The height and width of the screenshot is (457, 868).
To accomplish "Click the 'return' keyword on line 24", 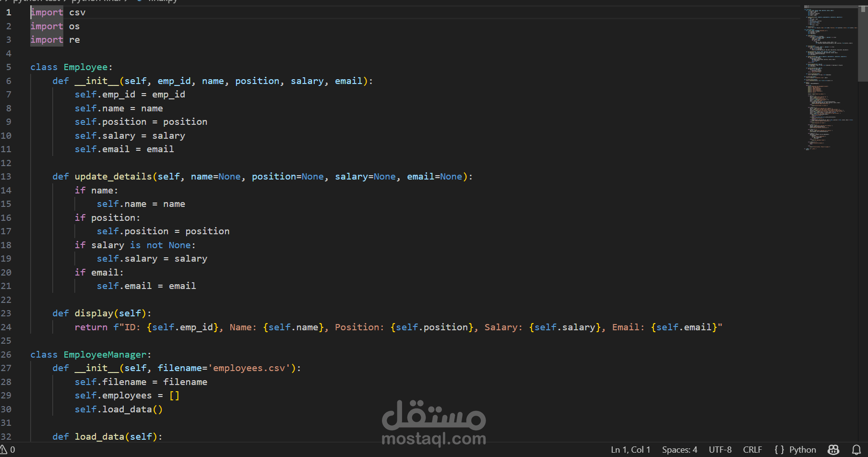I will click(x=91, y=327).
